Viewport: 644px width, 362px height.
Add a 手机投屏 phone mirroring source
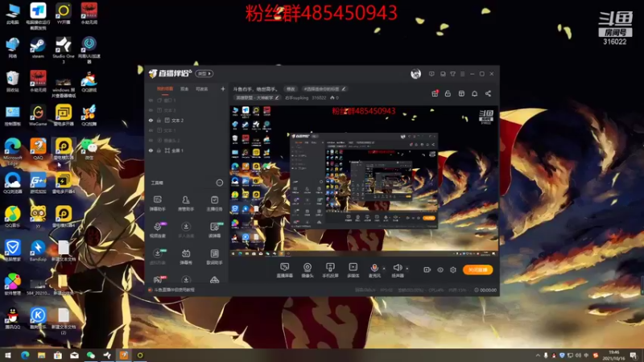tap(330, 270)
